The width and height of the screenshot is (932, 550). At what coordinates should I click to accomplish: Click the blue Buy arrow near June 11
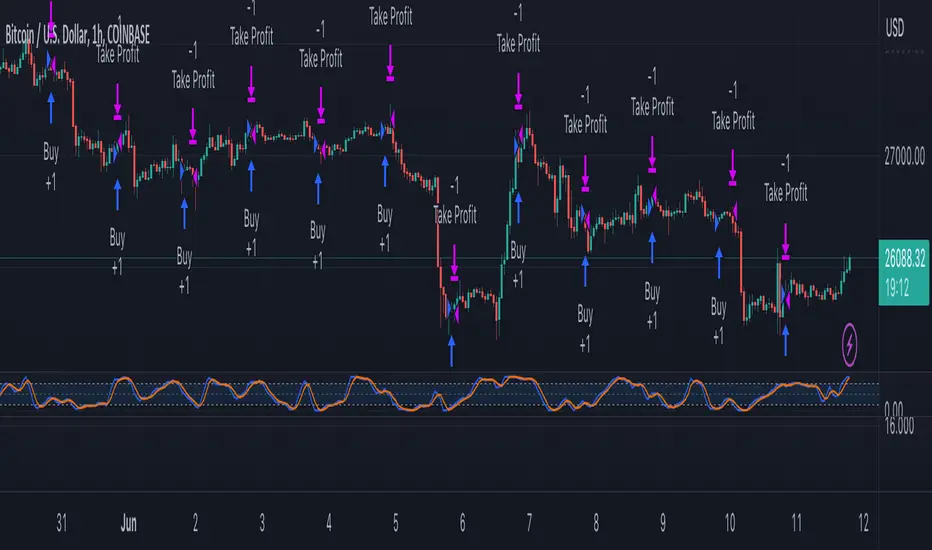(x=786, y=340)
